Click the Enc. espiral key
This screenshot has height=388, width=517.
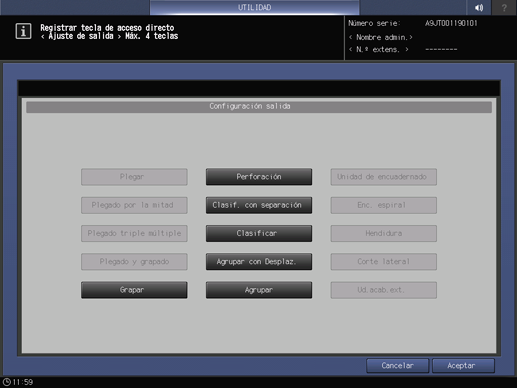click(384, 205)
